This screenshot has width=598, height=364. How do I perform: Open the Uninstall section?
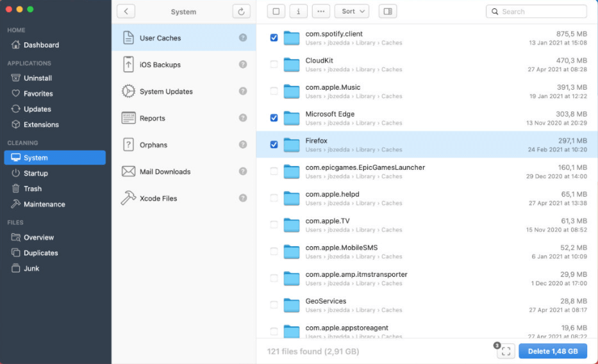pyautogui.click(x=31, y=78)
